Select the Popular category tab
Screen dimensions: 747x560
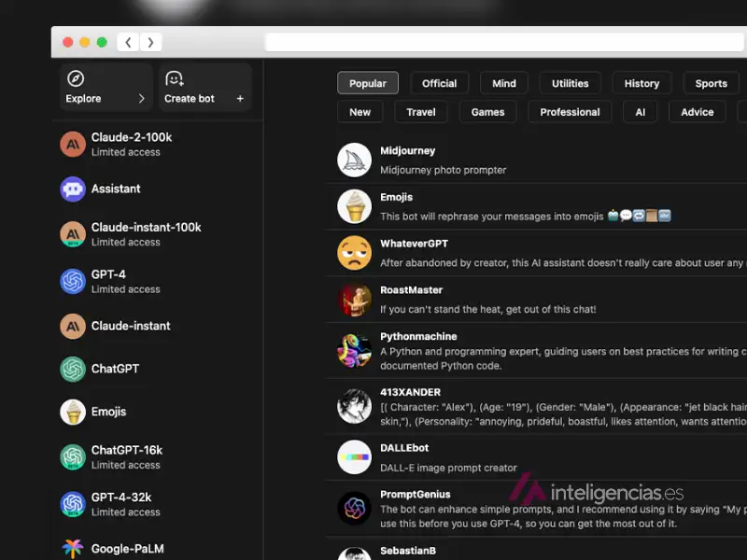368,83
